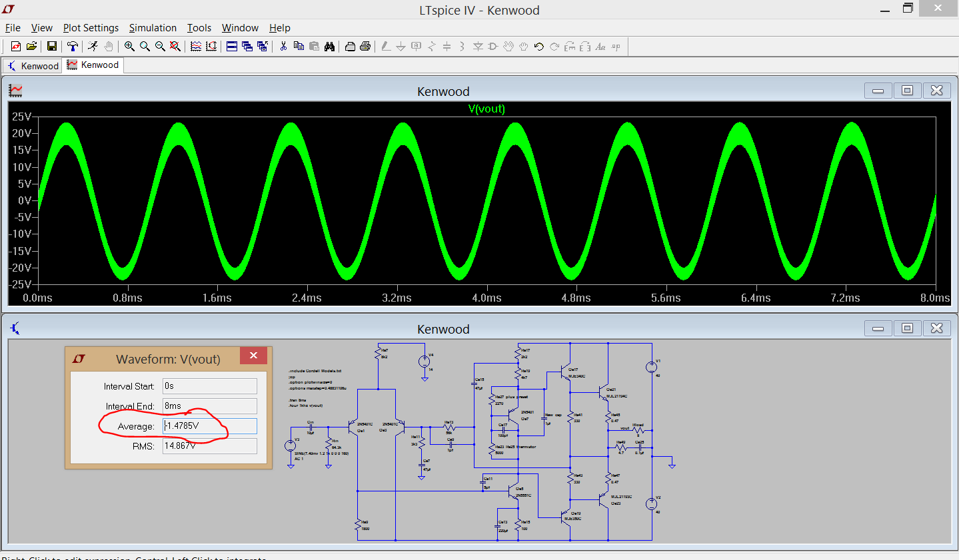Screen dimensions: 959x560
Task: Open the View menu
Action: (x=41, y=28)
